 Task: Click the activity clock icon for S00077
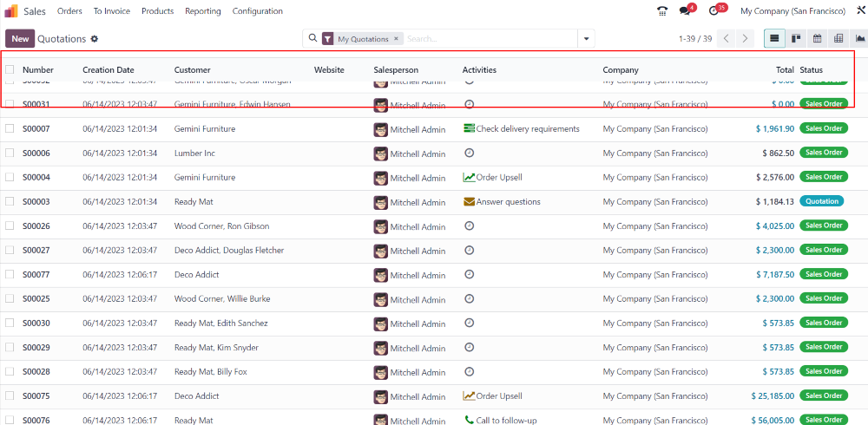tap(469, 274)
